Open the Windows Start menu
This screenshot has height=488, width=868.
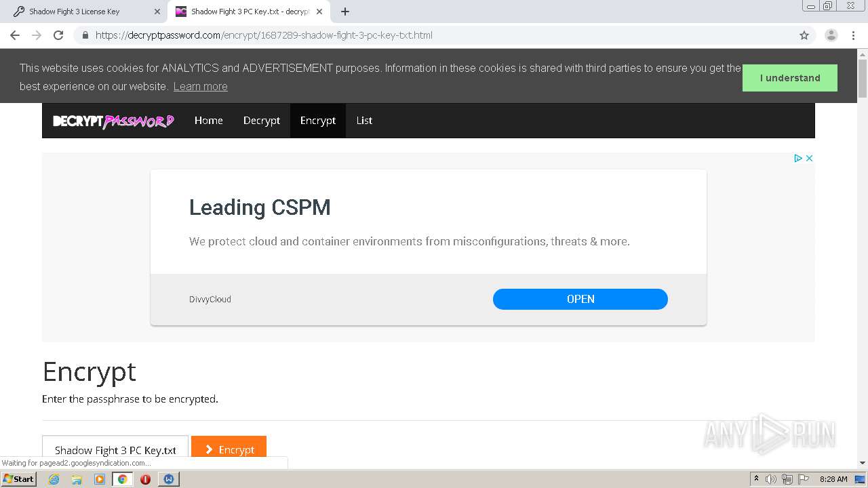[18, 479]
